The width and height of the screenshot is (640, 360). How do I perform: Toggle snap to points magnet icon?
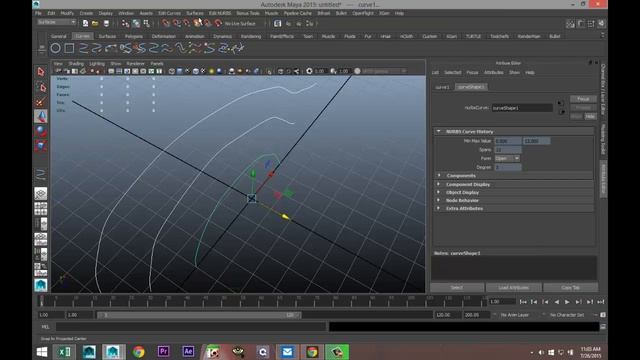pos(187,24)
